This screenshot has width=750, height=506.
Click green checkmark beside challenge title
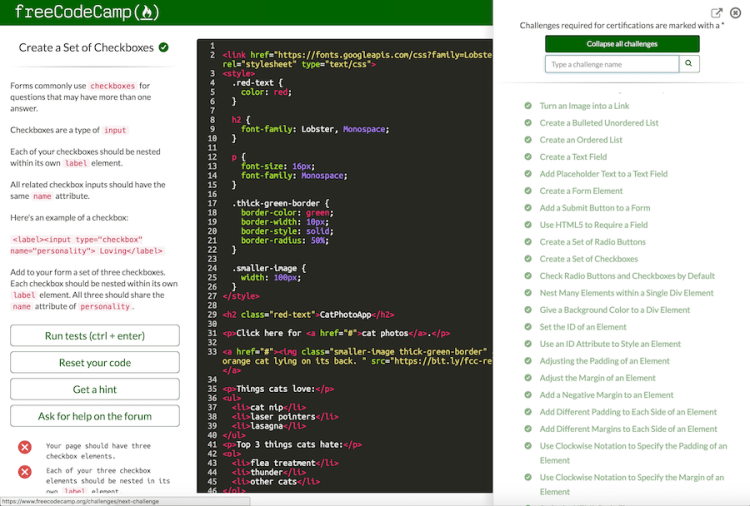(x=164, y=47)
